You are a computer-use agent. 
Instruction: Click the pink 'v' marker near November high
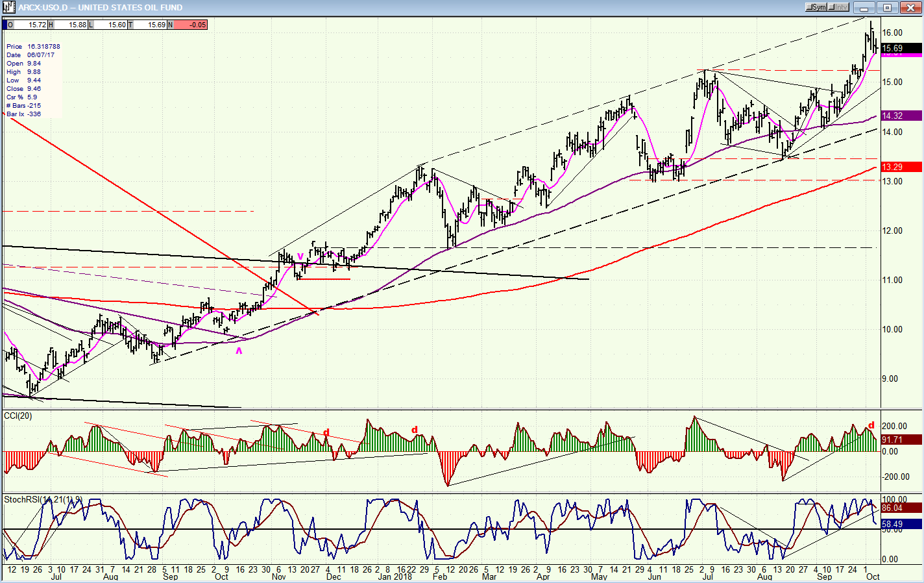(x=300, y=256)
